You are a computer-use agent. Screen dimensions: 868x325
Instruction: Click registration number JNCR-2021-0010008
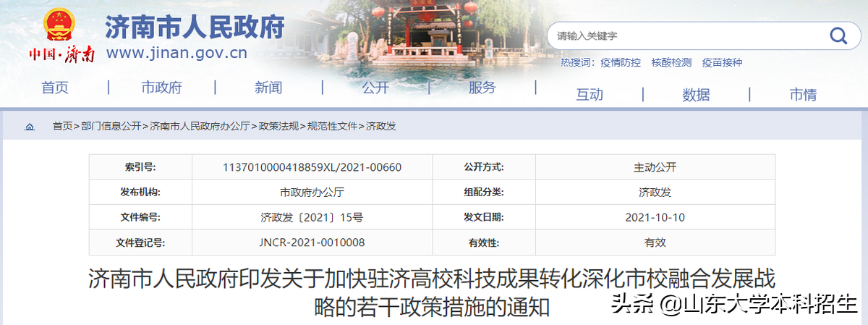tap(312, 242)
